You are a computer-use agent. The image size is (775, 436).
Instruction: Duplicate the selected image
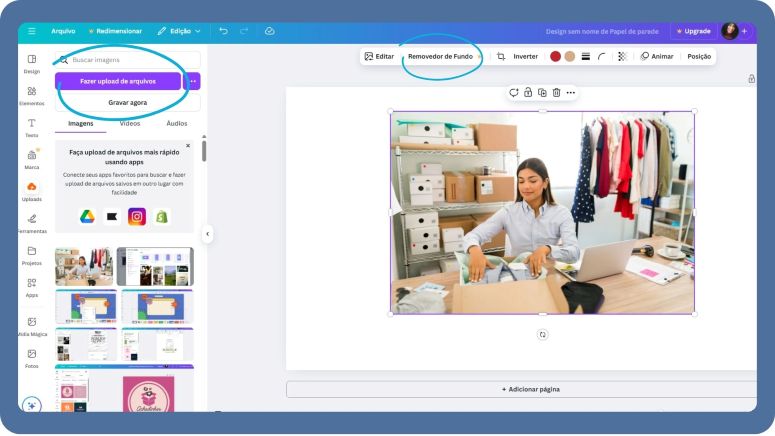(x=542, y=92)
